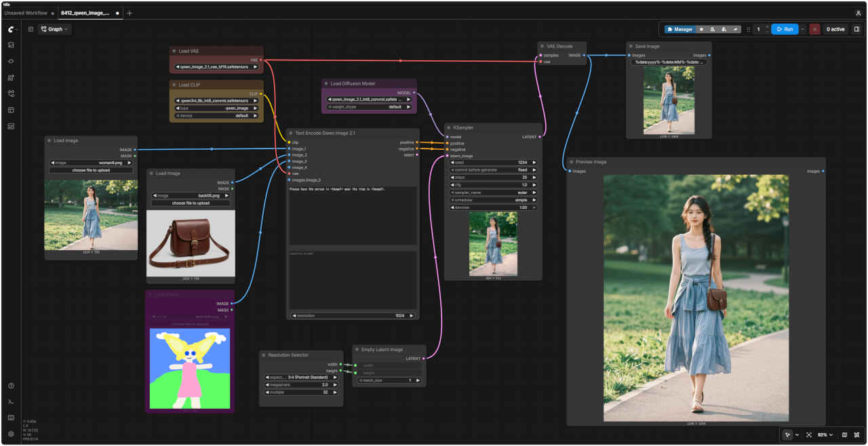Toggle the right side panel icon
The image size is (868, 446).
856,29
